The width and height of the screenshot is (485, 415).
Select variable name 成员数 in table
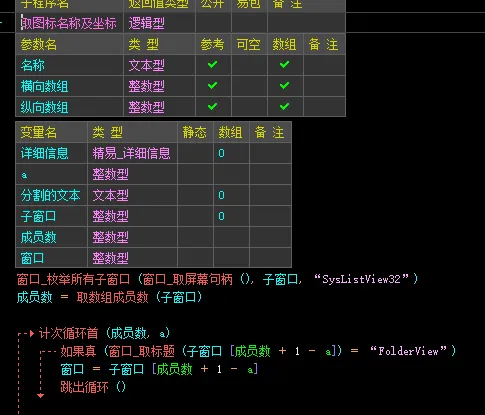coord(38,237)
